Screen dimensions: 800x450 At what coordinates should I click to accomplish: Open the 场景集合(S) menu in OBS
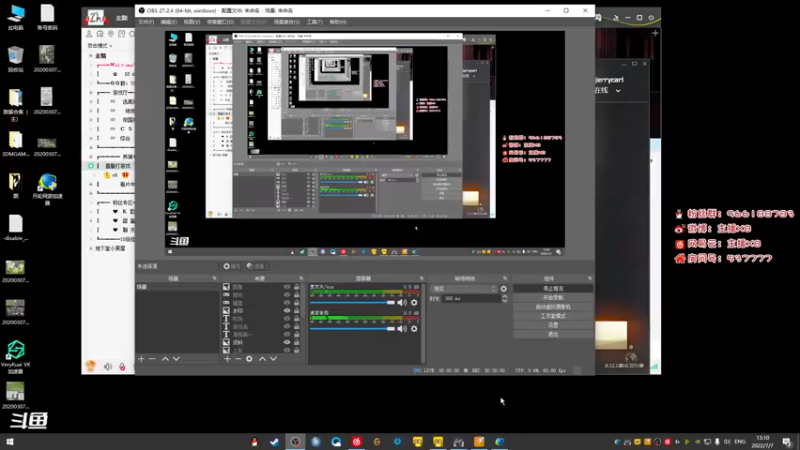[287, 22]
